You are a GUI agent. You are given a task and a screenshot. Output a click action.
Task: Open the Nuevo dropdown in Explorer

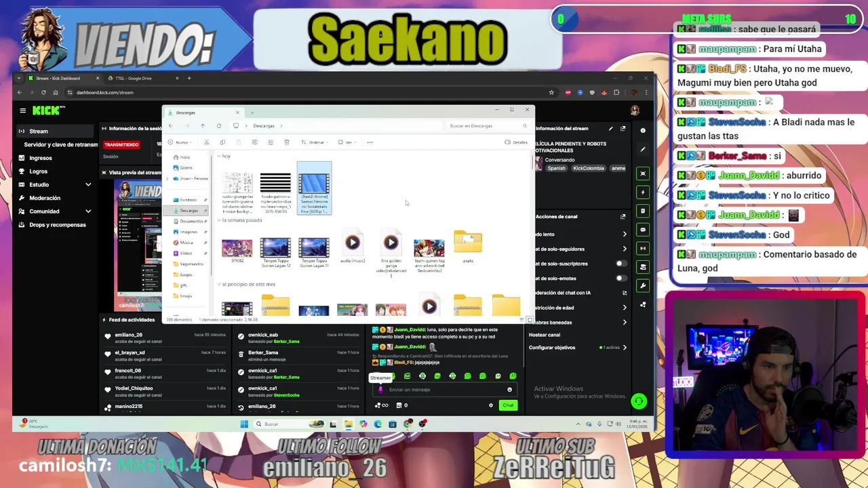(x=181, y=142)
